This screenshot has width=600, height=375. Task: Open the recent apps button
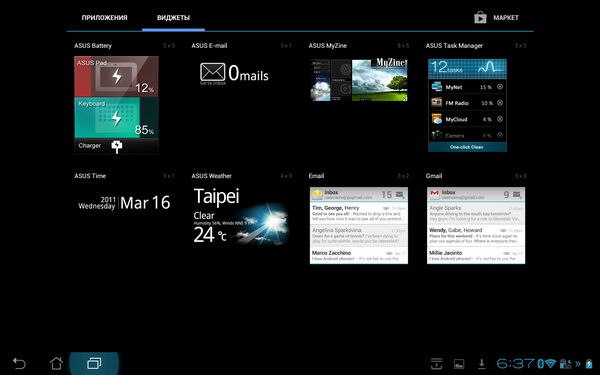click(x=94, y=363)
